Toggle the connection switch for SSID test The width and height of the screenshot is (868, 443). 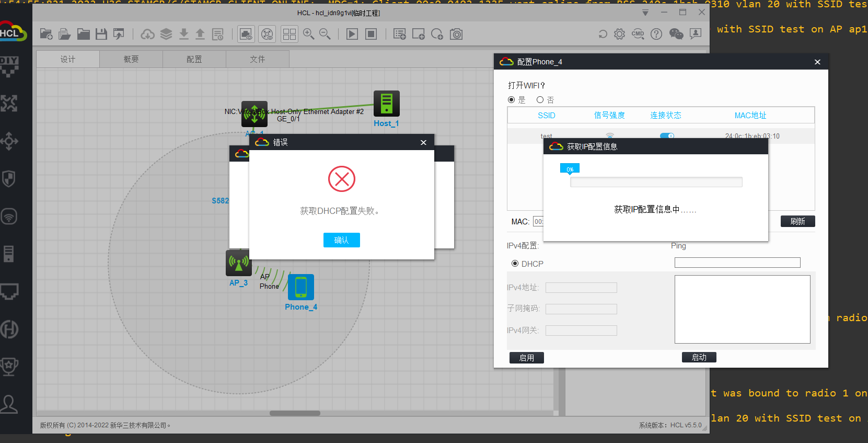[x=667, y=136]
